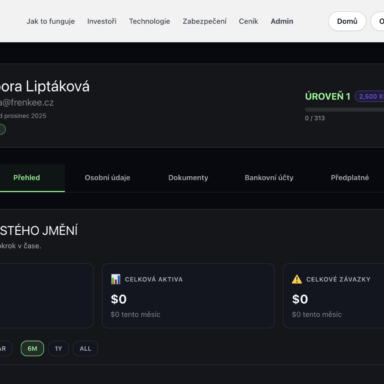Open the Admin nav link

(282, 21)
